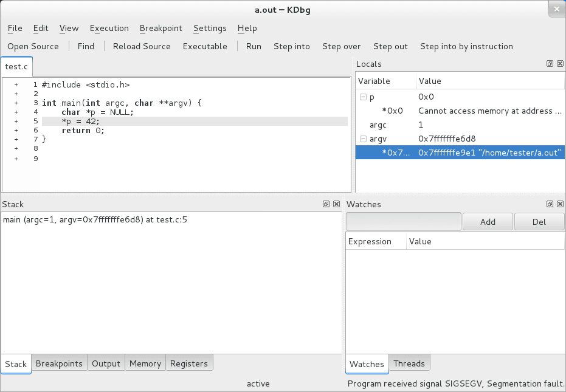
Task: Collapse the argv variable tree node
Action: coord(363,139)
